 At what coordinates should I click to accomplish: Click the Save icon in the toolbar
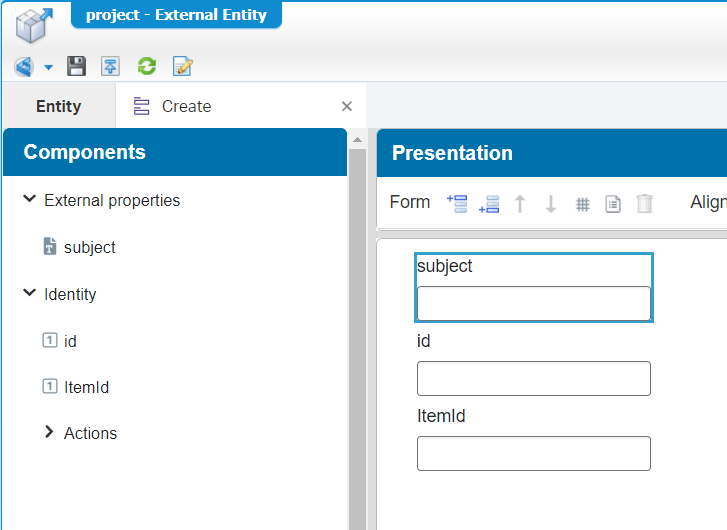tap(77, 67)
